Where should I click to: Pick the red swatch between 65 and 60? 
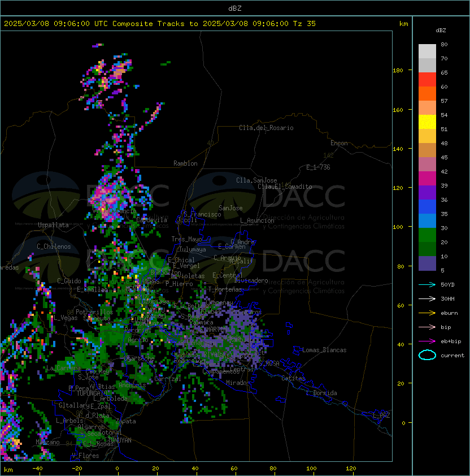427,80
